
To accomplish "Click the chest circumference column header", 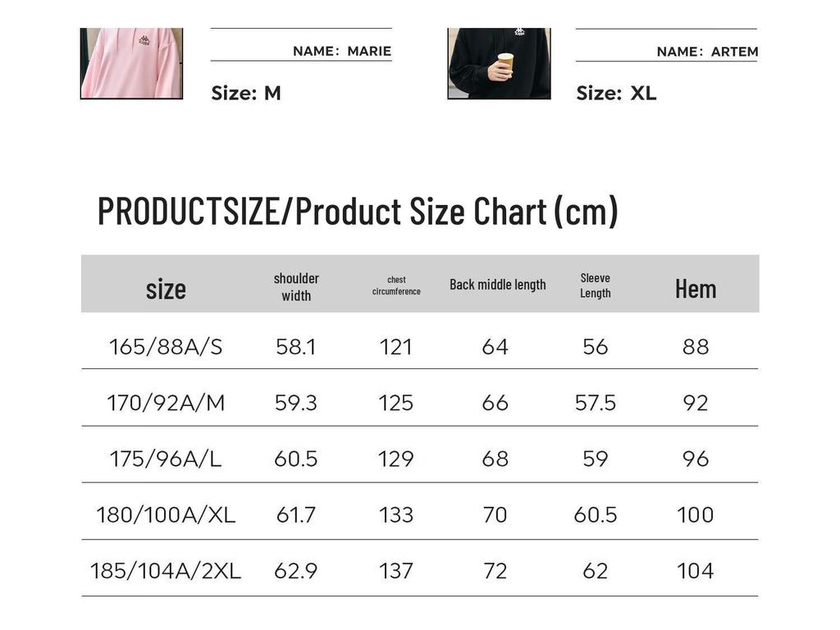I will point(396,285).
